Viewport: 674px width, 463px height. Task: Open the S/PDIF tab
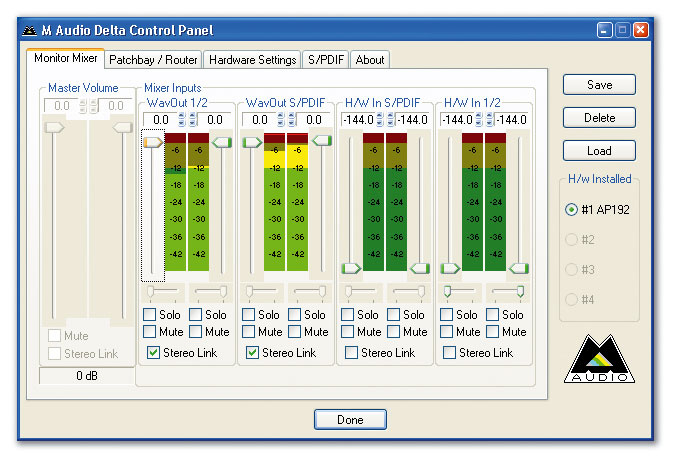point(326,60)
